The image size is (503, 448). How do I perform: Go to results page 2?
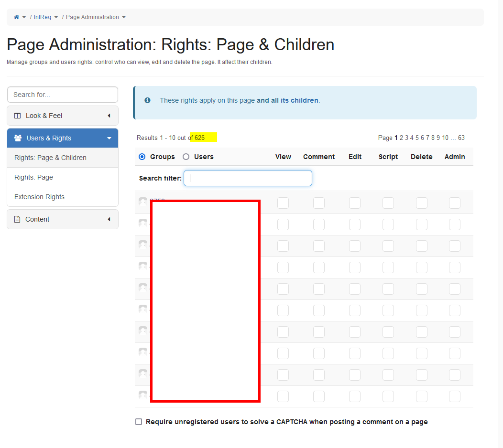(x=402, y=138)
